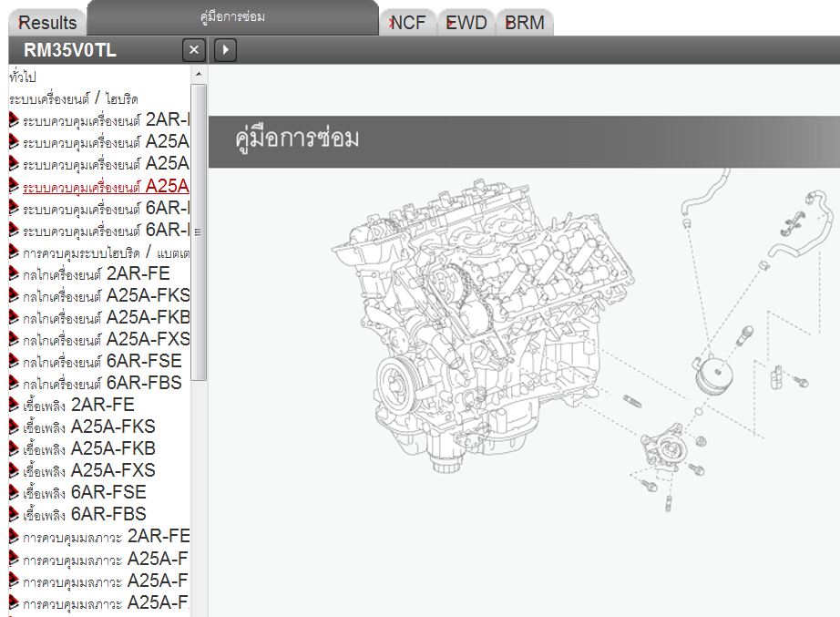Viewport: 840px width, 617px height.
Task: Go to the BRM tab
Action: [x=524, y=23]
